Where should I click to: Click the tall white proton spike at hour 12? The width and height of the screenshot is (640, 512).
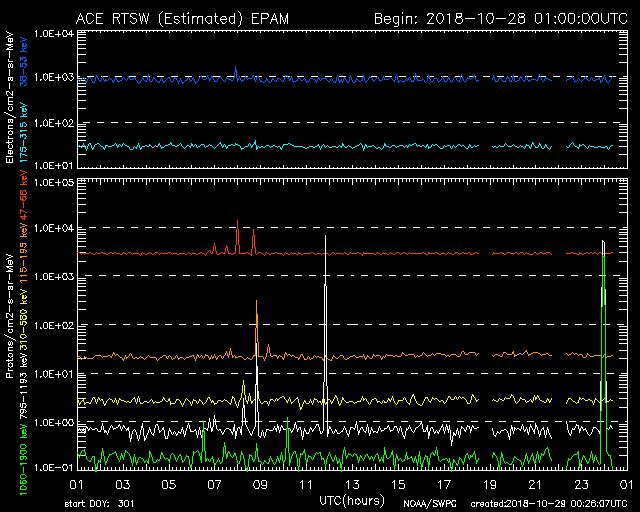[325, 300]
